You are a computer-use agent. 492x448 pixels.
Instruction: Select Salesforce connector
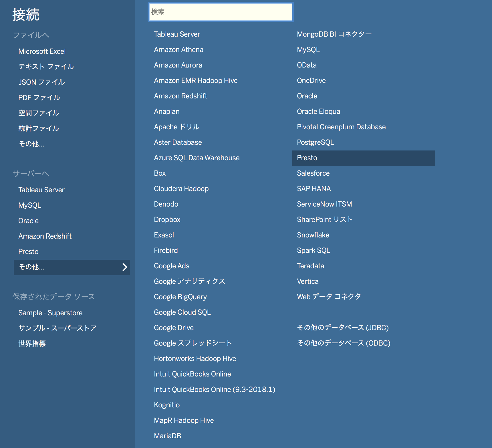pos(313,173)
